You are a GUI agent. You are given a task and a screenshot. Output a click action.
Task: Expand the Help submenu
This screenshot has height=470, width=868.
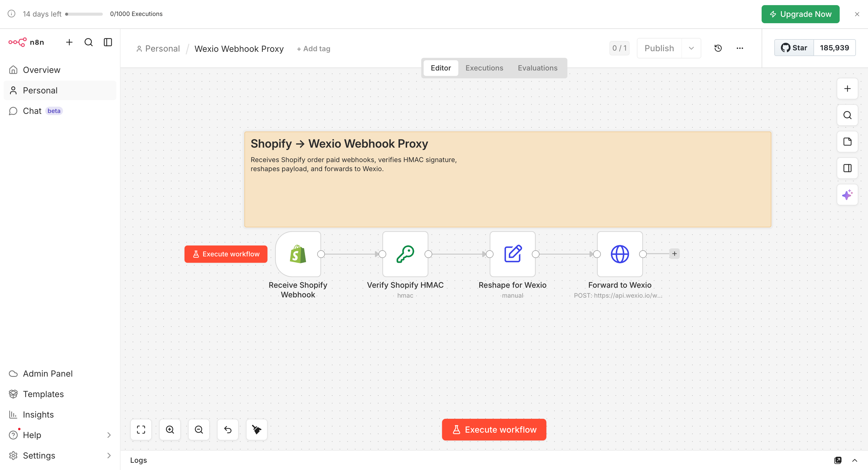pos(108,435)
